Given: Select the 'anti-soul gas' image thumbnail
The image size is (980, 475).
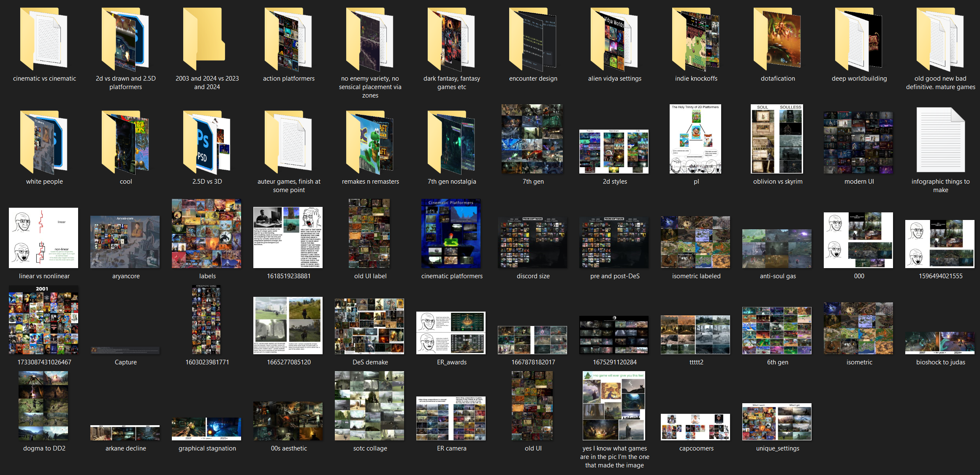Looking at the screenshot, I should [777, 249].
